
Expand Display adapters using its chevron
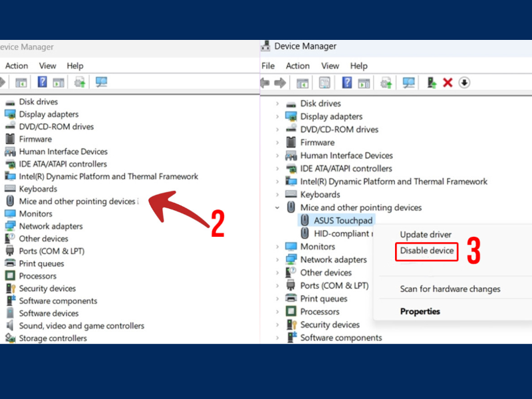[278, 116]
